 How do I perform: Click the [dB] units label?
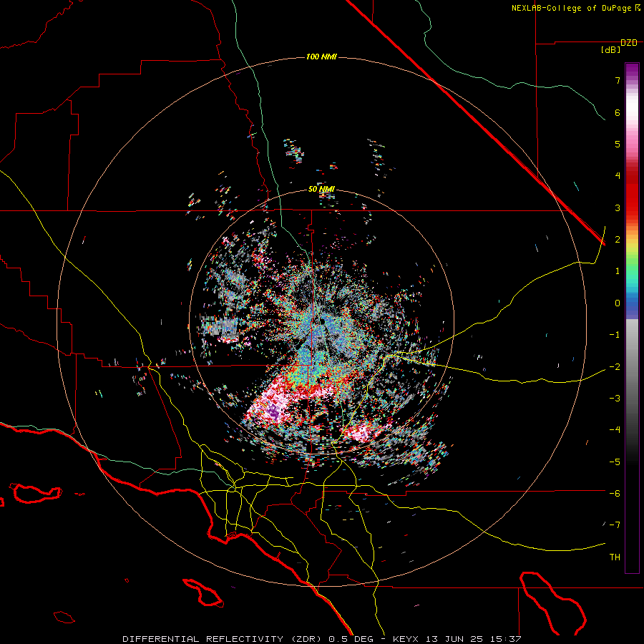point(611,50)
